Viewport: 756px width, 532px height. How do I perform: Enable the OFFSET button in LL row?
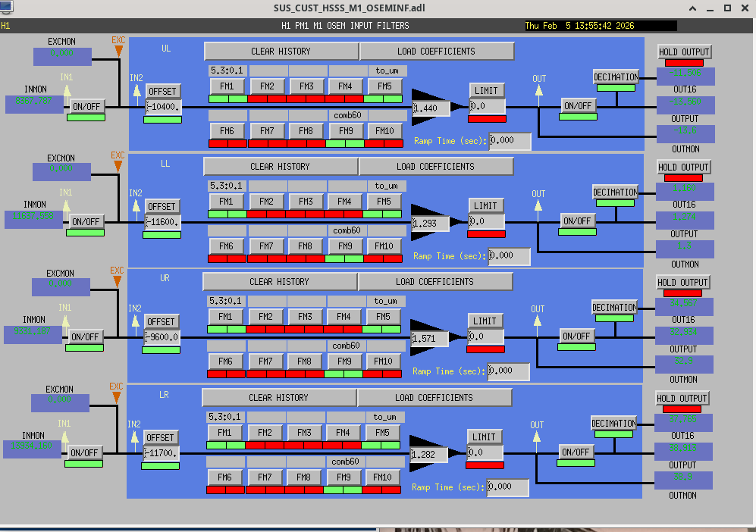point(162,206)
